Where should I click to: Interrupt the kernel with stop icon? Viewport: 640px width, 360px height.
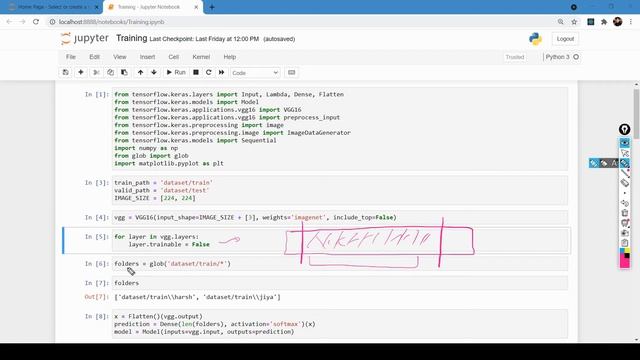[x=196, y=72]
